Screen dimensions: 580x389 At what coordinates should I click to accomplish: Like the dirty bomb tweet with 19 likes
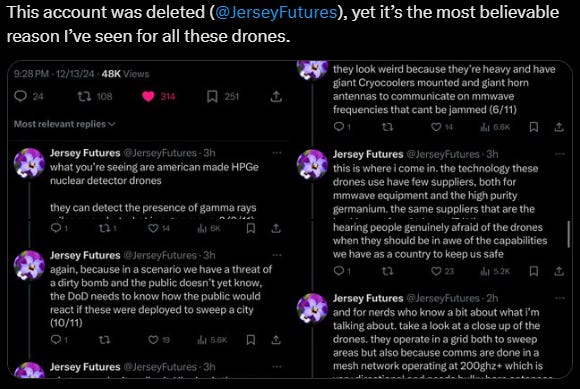click(x=153, y=339)
